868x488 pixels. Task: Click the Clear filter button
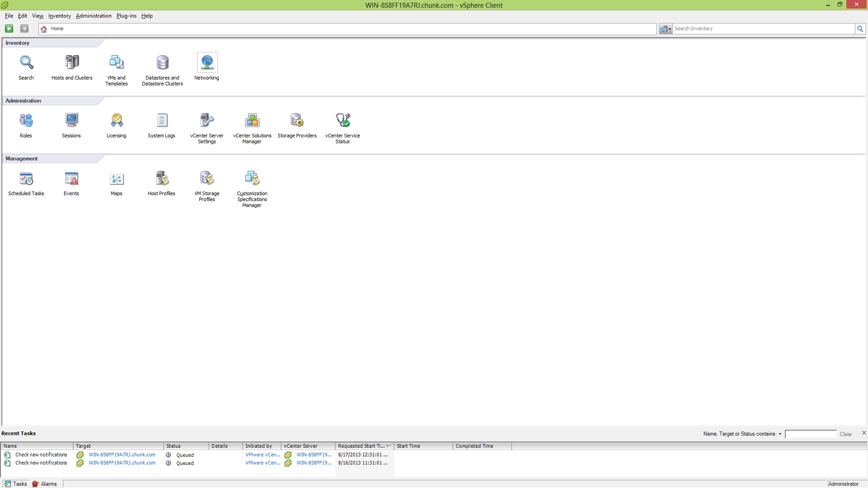[845, 434]
